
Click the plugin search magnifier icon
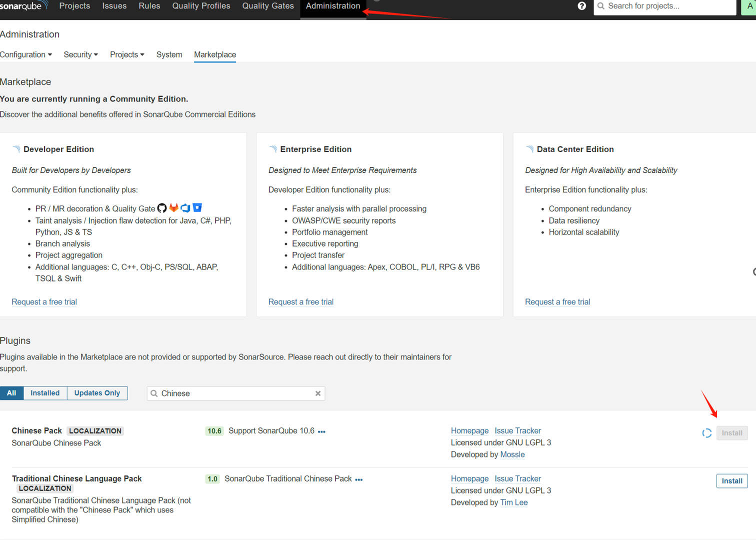[154, 393]
